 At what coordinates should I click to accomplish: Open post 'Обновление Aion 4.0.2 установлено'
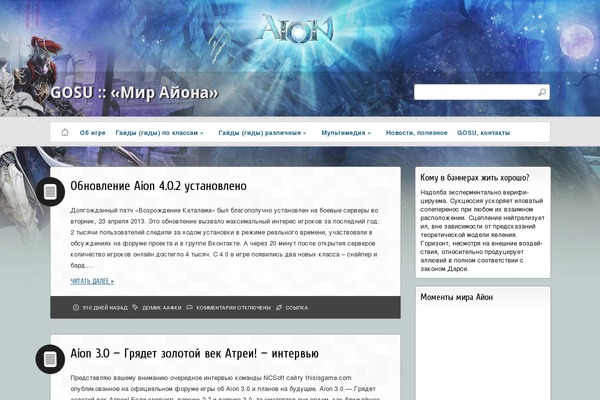click(158, 186)
